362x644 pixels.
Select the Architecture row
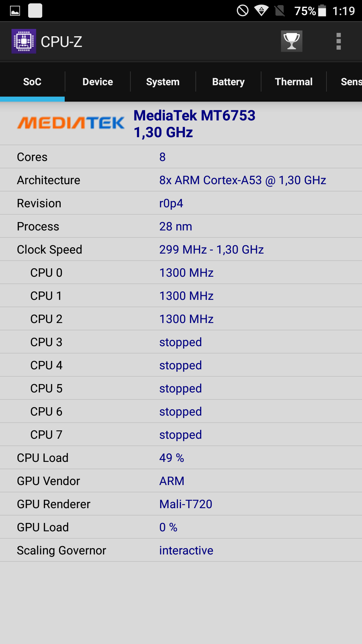pos(181,180)
